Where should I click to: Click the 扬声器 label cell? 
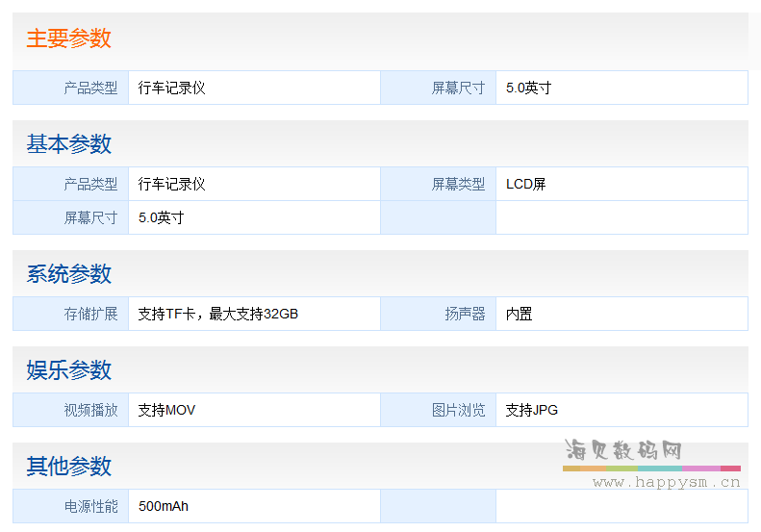click(465, 314)
